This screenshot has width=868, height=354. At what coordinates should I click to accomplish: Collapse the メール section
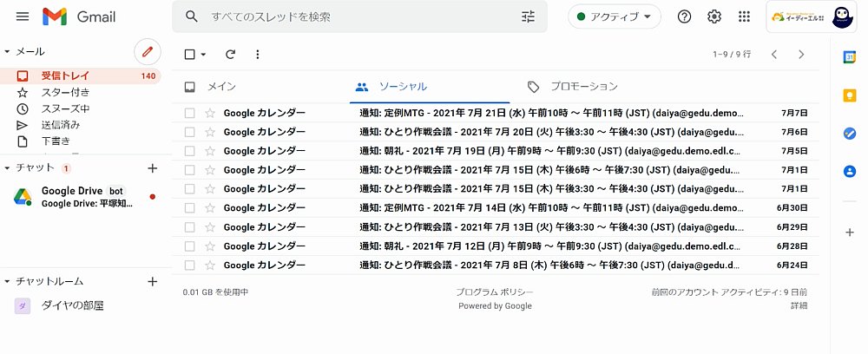7,51
